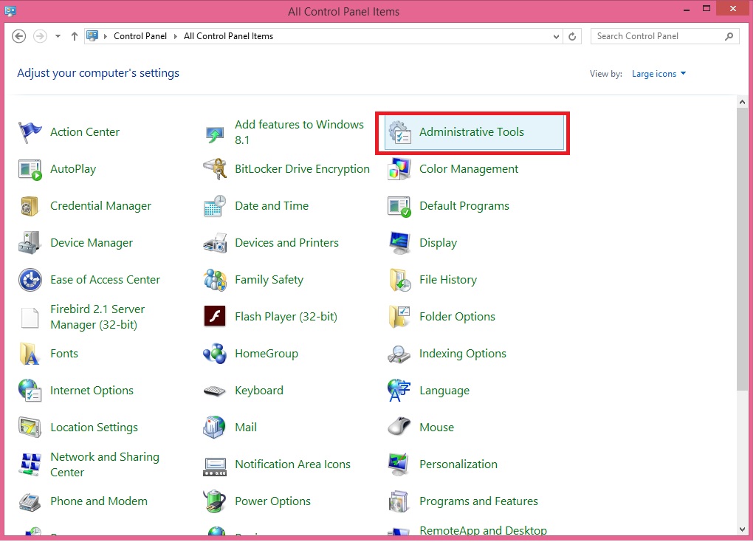Click the Ease of Access Center icon

[x=30, y=280]
